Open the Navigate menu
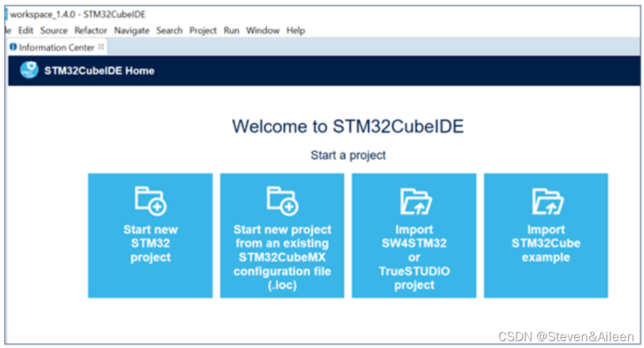This screenshot has height=348, width=644. [x=132, y=31]
